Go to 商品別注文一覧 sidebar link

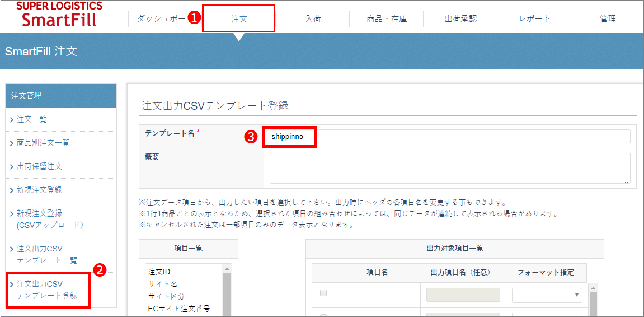tap(43, 143)
